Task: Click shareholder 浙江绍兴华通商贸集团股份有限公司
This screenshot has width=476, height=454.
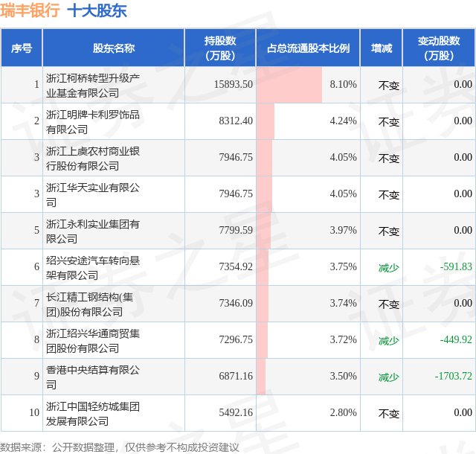Action: click(x=93, y=341)
